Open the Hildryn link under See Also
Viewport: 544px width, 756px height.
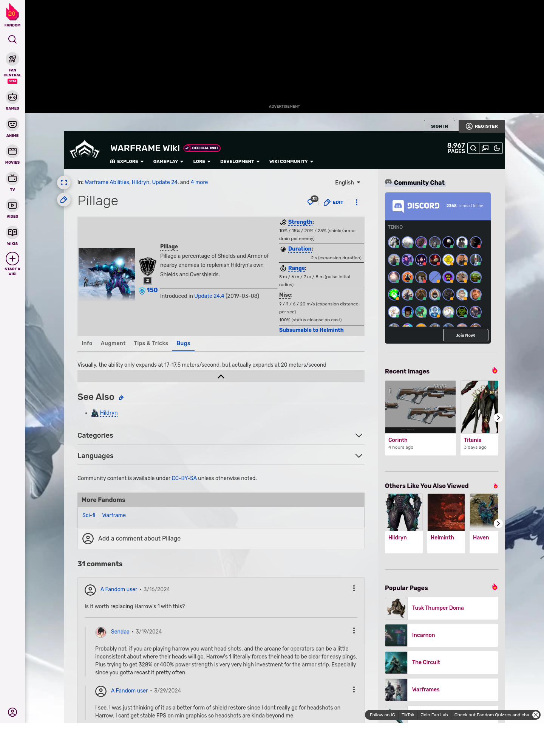(109, 413)
